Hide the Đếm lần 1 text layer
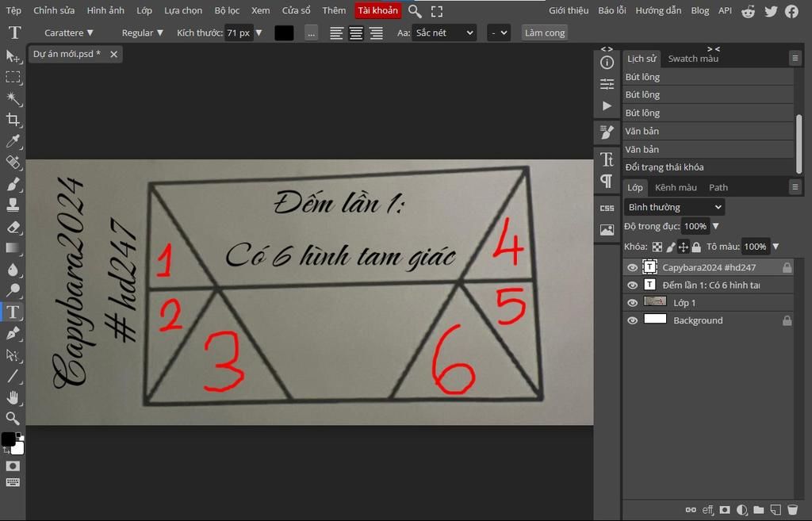 pos(632,285)
